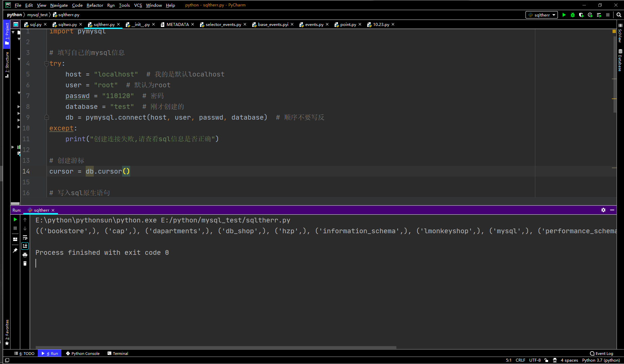Viewport: 624px width, 364px height.
Task: Close the point.py editor tab
Action: [x=360, y=24]
